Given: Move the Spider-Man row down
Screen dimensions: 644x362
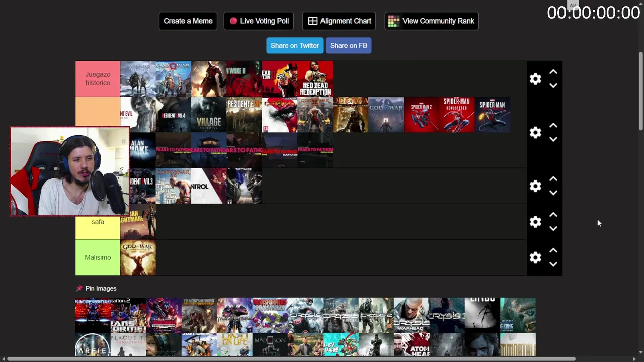Looking at the screenshot, I should click(x=553, y=139).
